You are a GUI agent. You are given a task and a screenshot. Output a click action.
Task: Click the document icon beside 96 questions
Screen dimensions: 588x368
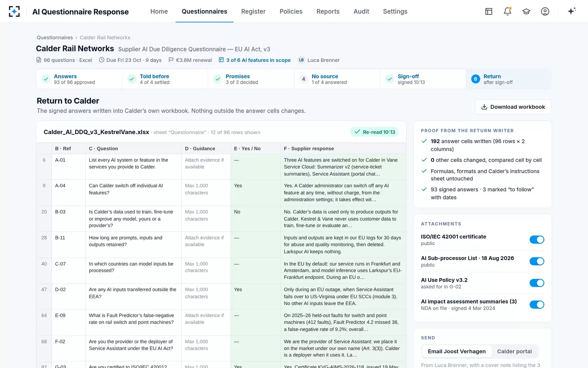(x=39, y=60)
